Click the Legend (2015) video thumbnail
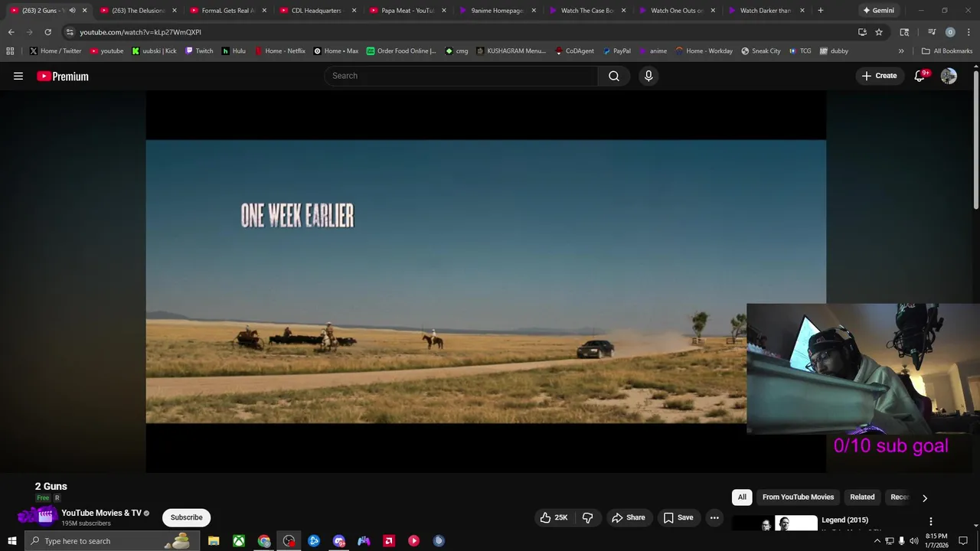Screen dimensions: 980x551 click(x=775, y=523)
